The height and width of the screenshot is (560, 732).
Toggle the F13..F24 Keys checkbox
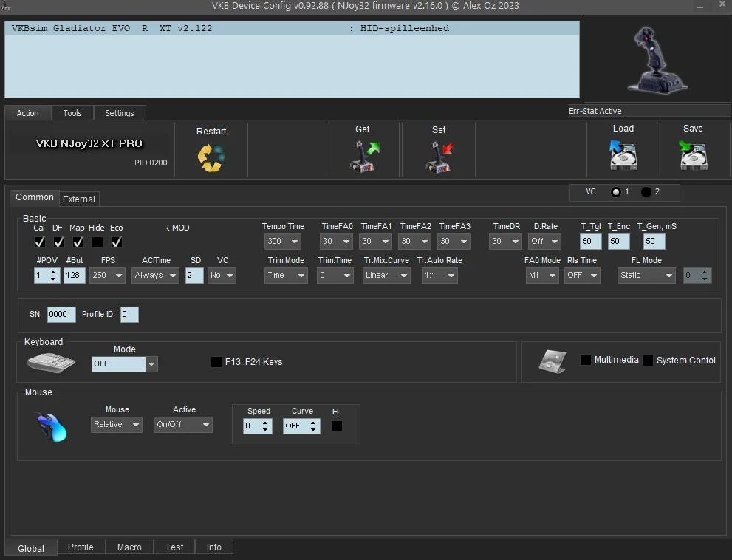(x=216, y=362)
